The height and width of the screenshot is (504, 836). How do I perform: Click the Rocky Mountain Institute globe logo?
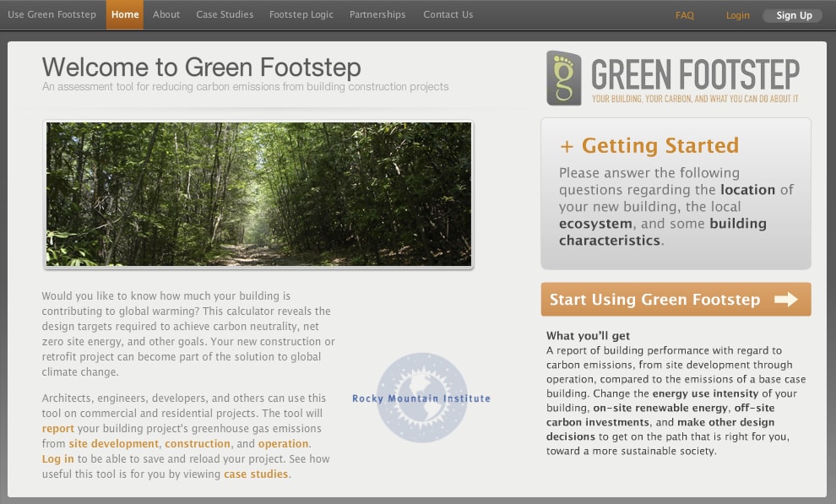coord(421,398)
